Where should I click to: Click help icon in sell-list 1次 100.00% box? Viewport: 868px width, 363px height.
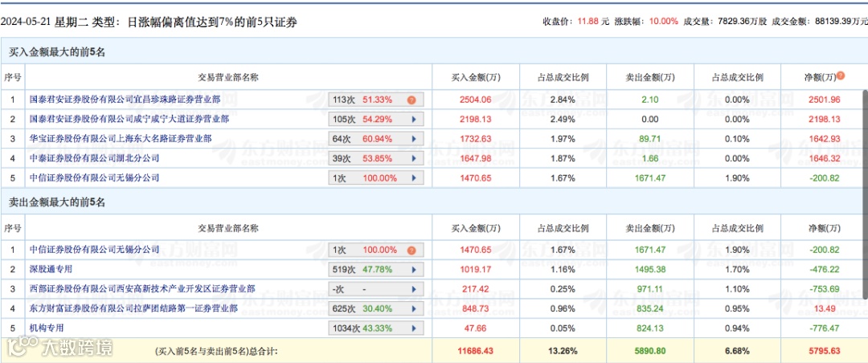coord(411,250)
